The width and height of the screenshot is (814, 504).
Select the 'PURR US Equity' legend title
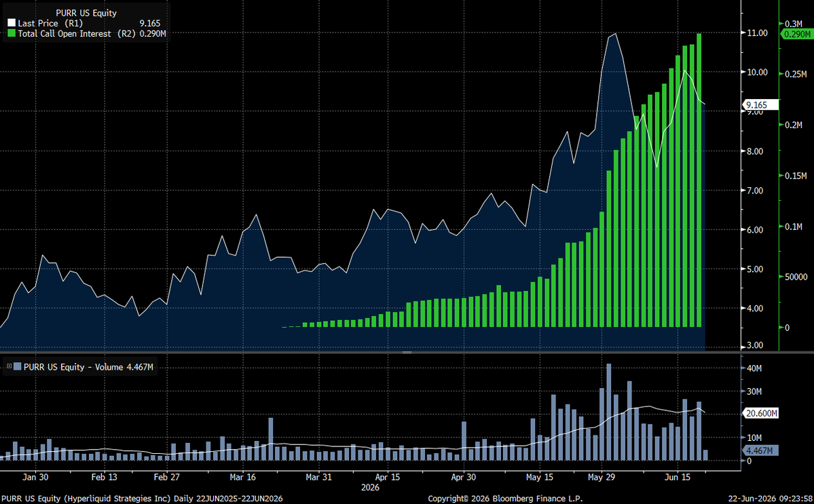[86, 13]
